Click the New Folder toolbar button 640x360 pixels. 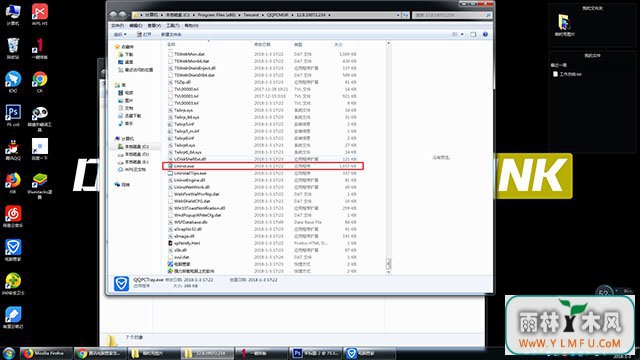click(171, 34)
